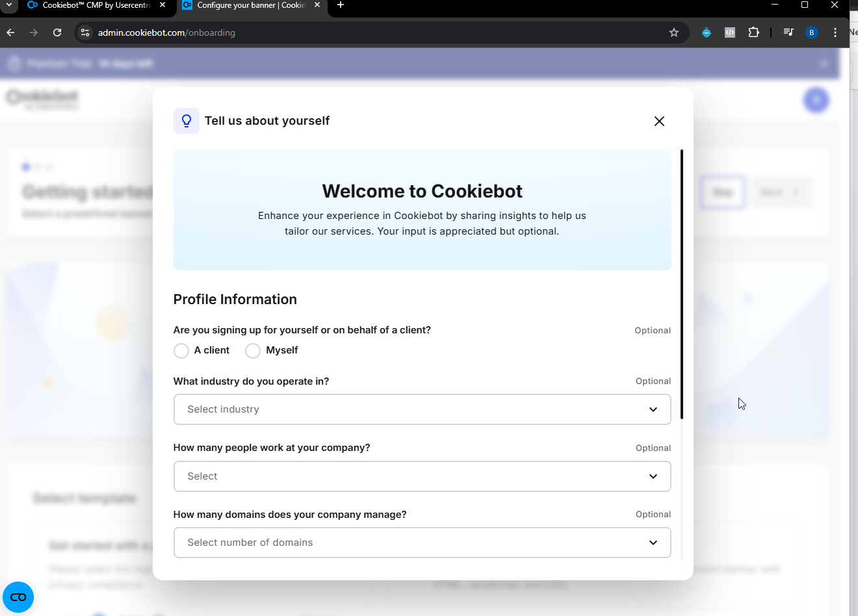
Task: Go forward to the next page
Action: (x=34, y=32)
